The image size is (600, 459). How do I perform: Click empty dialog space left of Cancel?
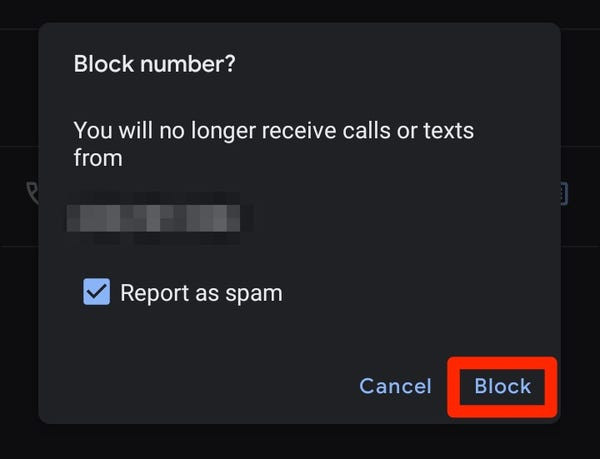point(200,386)
